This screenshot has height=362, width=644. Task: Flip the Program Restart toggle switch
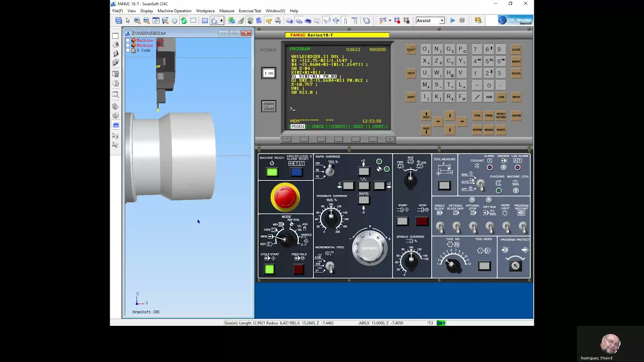coord(522,227)
